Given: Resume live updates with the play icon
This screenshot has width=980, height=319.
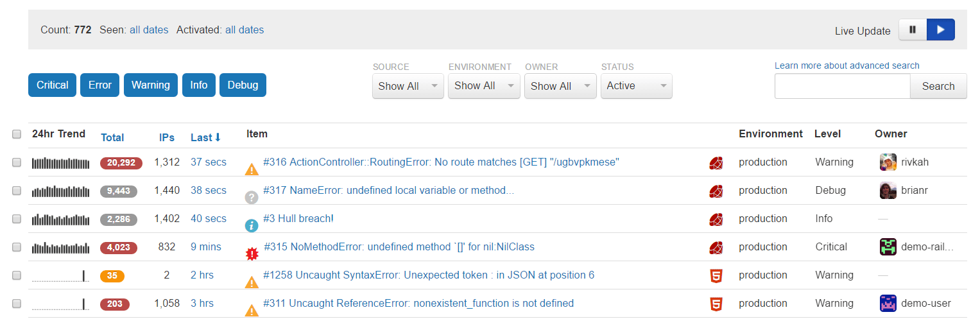Looking at the screenshot, I should (x=941, y=30).
